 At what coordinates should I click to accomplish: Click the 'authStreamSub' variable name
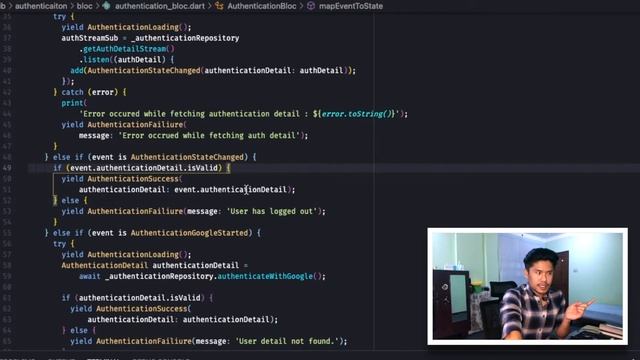tap(89, 38)
